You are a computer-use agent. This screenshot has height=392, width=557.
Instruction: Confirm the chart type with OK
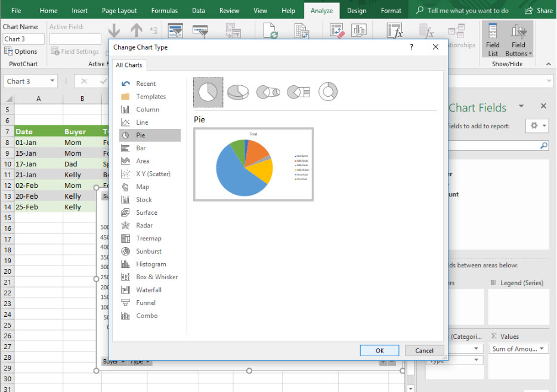(x=379, y=351)
